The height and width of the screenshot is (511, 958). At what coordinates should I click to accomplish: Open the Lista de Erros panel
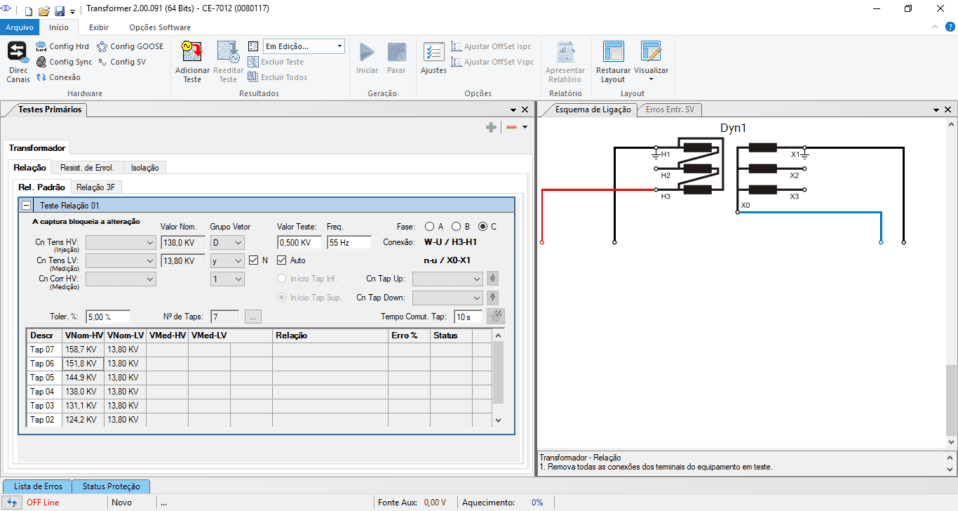click(38, 486)
